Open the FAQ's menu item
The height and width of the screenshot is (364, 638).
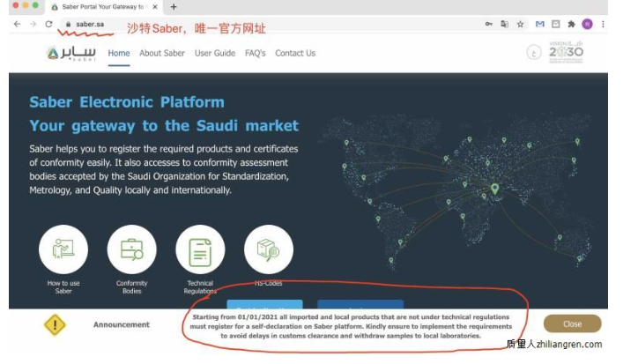coord(256,54)
